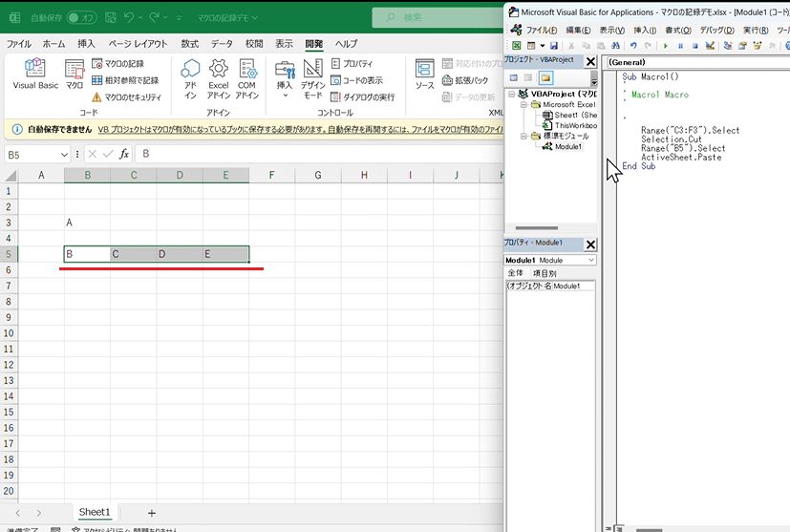Screen dimensions: 790x532
Task: Expand the 挿入 controls dropdown in ribbon
Action: pyautogui.click(x=286, y=95)
